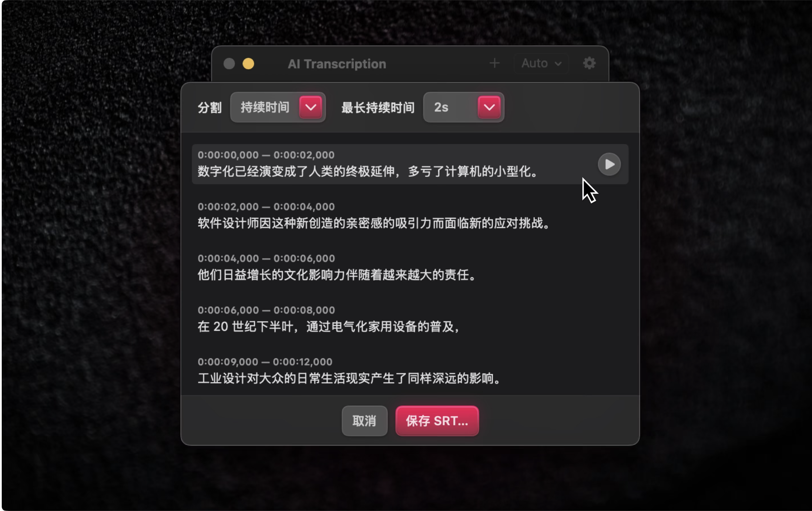Click the first subtitle text 数字化已经
The width and height of the screenshot is (812, 511).
369,171
